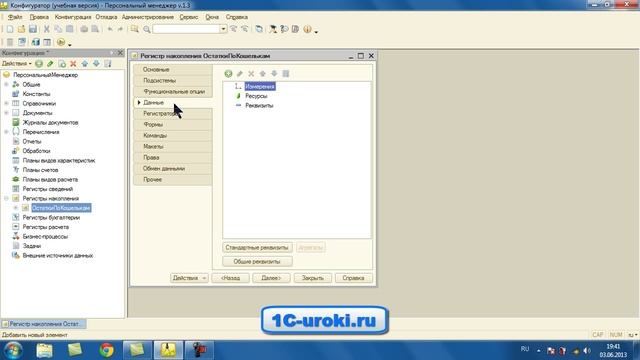
Task: Click Move Up arrow in Конфигурация panel
Action: pyautogui.click(x=84, y=64)
